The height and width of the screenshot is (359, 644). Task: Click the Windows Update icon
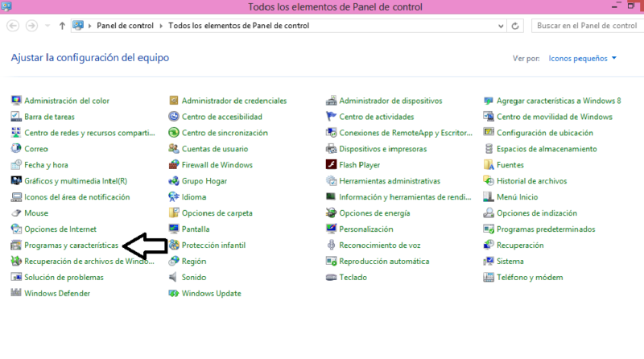[x=174, y=293]
